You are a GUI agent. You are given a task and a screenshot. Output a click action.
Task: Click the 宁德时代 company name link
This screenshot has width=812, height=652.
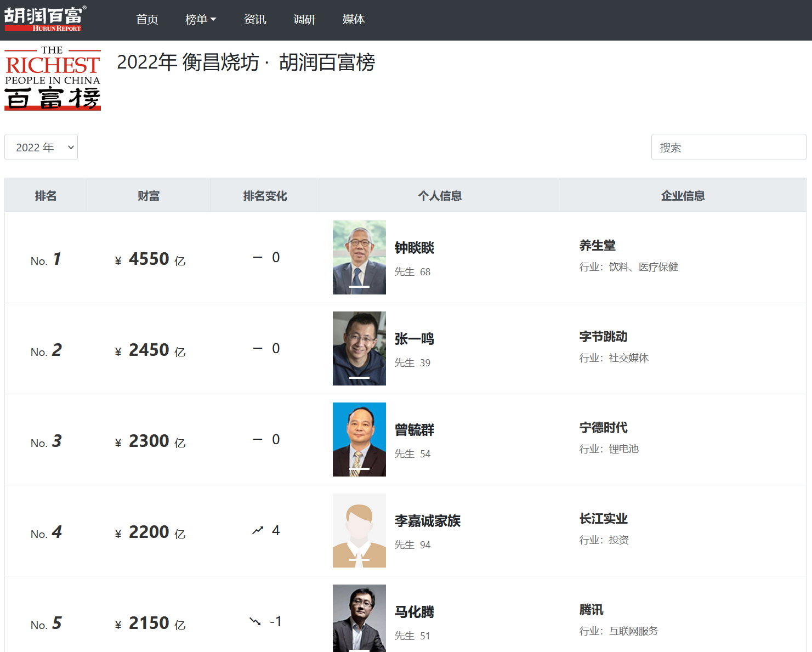coord(603,428)
